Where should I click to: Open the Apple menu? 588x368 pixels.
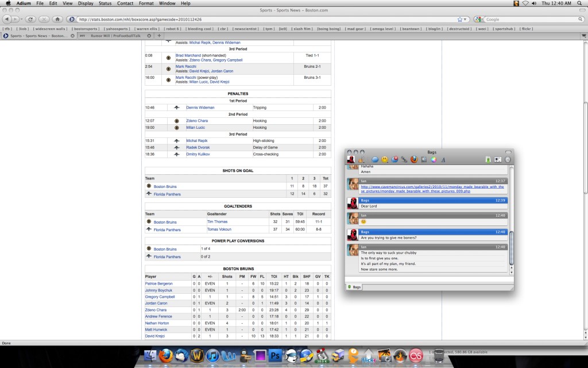[8, 3]
